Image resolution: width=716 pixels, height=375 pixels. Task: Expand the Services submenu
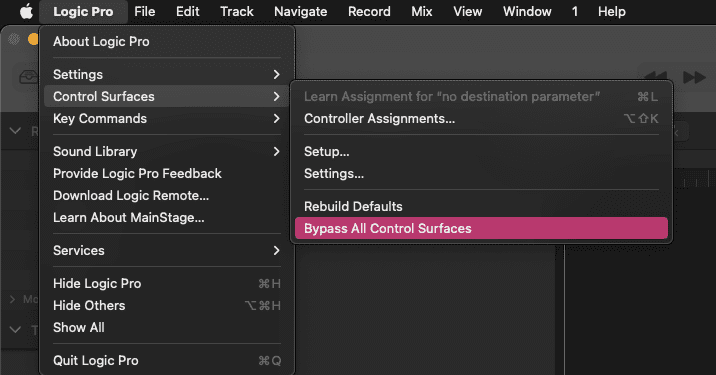pos(167,250)
